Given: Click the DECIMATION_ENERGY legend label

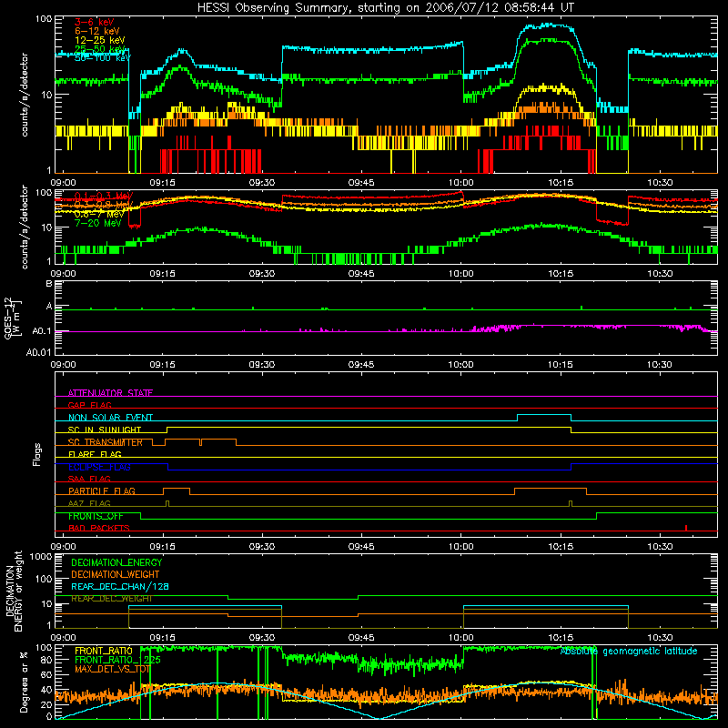Looking at the screenshot, I should point(116,562).
